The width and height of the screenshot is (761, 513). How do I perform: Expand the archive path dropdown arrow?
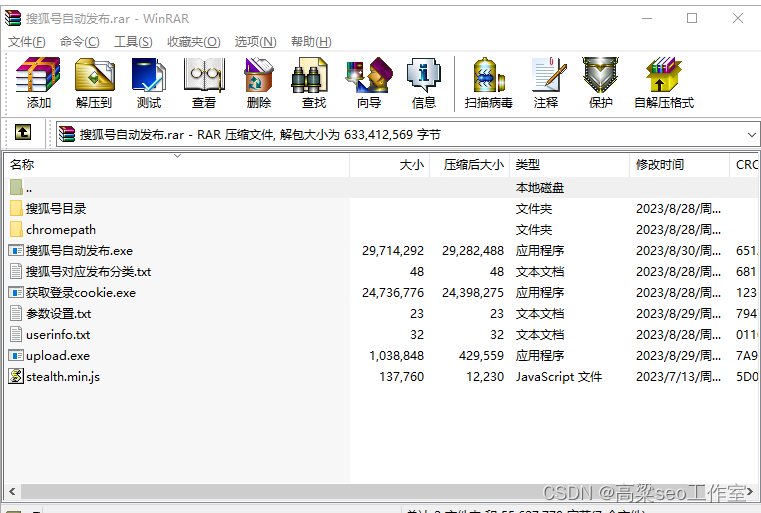click(x=752, y=134)
